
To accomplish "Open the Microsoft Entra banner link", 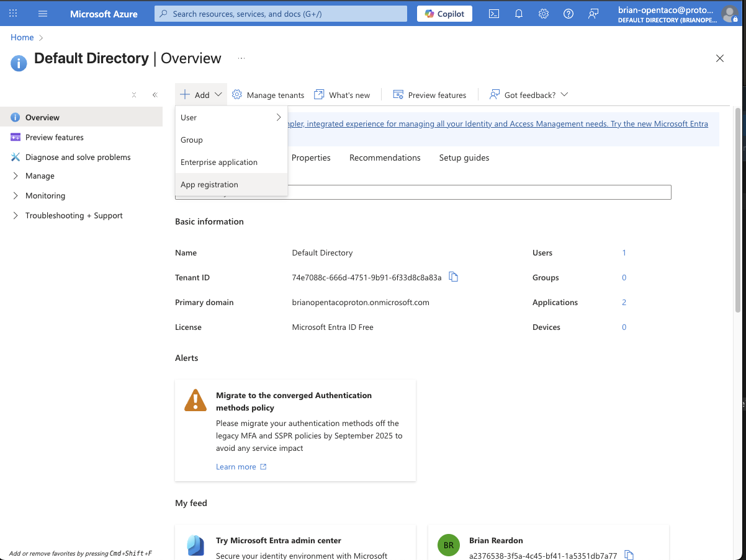I will click(497, 123).
